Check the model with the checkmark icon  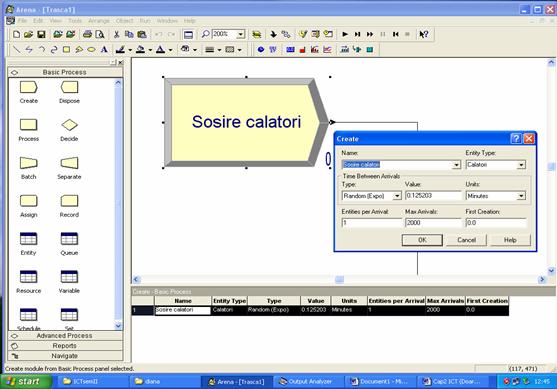(x=302, y=34)
